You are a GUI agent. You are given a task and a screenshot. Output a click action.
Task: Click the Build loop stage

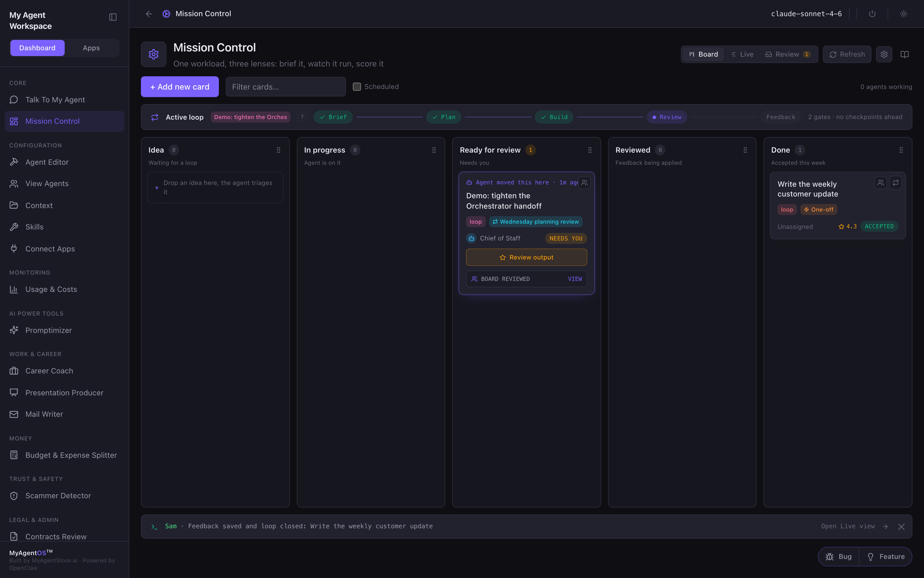point(554,117)
